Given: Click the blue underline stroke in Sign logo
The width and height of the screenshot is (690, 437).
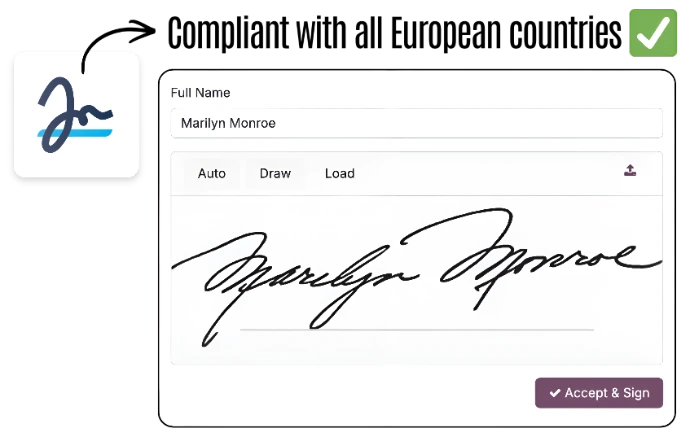Looking at the screenshot, I should click(x=75, y=132).
